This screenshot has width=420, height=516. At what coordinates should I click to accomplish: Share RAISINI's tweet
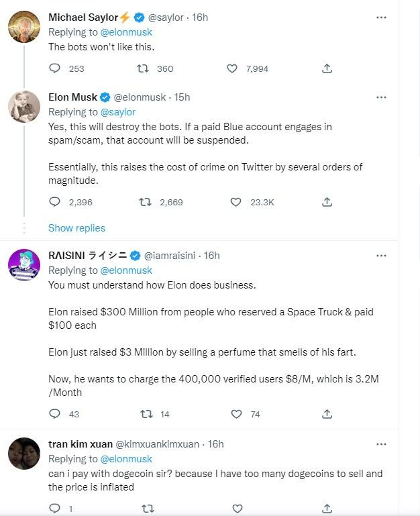[327, 414]
